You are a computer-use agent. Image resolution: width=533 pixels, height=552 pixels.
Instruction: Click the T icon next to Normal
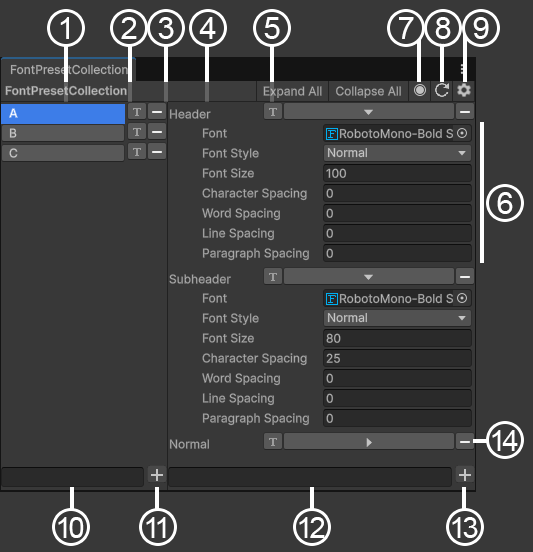(x=273, y=441)
